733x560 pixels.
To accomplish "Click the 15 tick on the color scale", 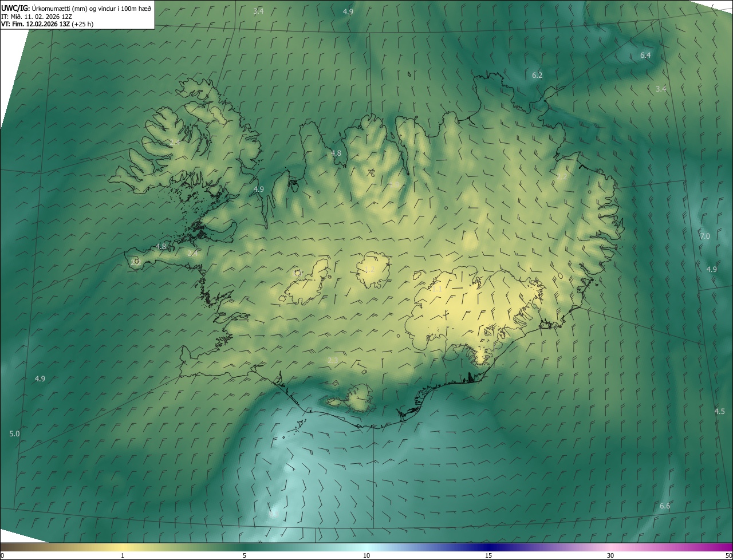I will (488, 555).
